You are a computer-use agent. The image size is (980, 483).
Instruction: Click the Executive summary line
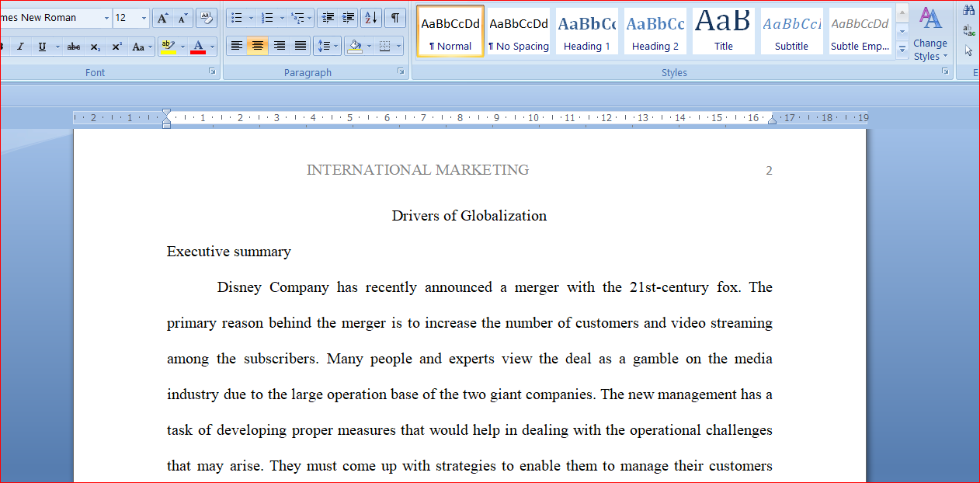[x=229, y=252]
